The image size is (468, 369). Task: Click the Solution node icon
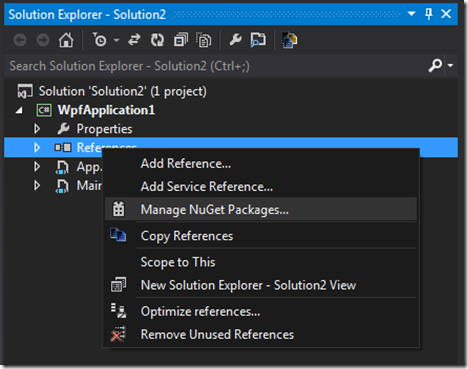[25, 91]
